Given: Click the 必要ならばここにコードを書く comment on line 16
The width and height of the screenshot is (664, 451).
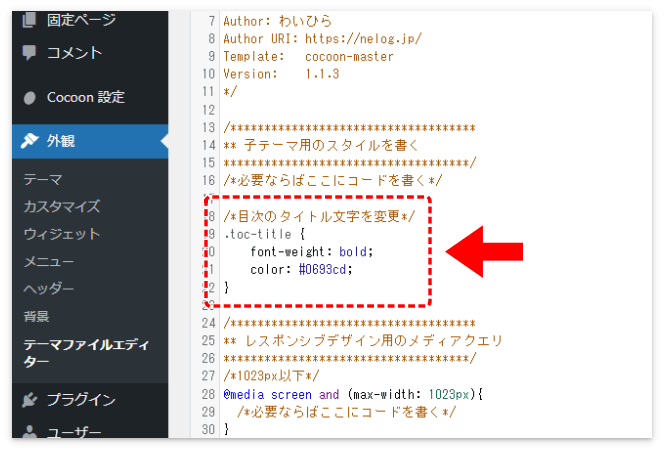Looking at the screenshot, I should [332, 180].
